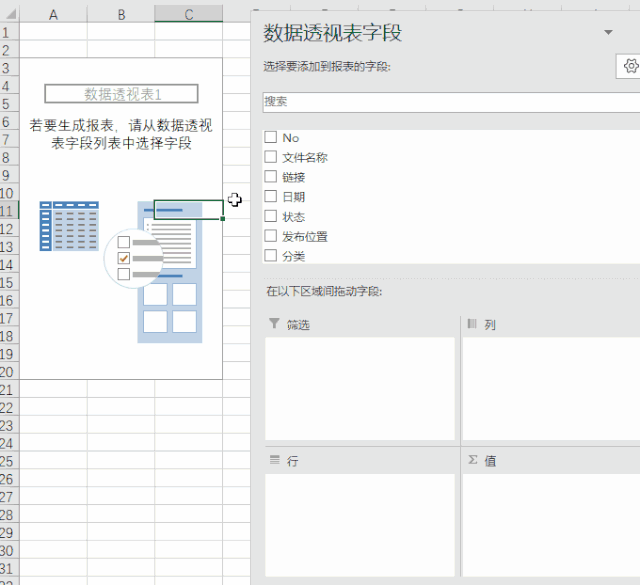Select column C header
The width and height of the screenshot is (640, 585).
click(x=189, y=15)
